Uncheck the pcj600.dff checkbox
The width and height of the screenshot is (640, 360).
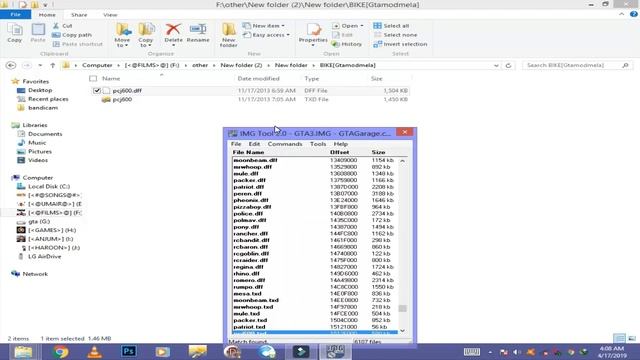[97, 91]
